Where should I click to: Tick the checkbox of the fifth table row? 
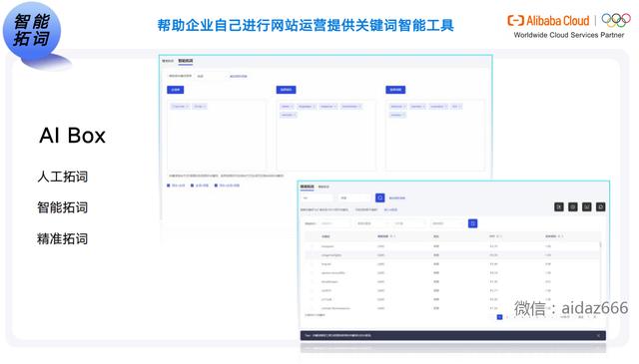click(313, 282)
